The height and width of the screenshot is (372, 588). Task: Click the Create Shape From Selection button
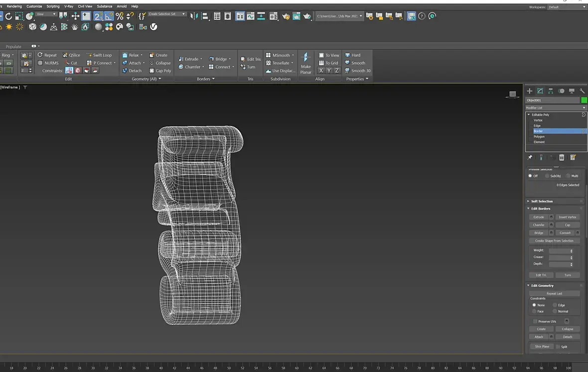pos(554,241)
